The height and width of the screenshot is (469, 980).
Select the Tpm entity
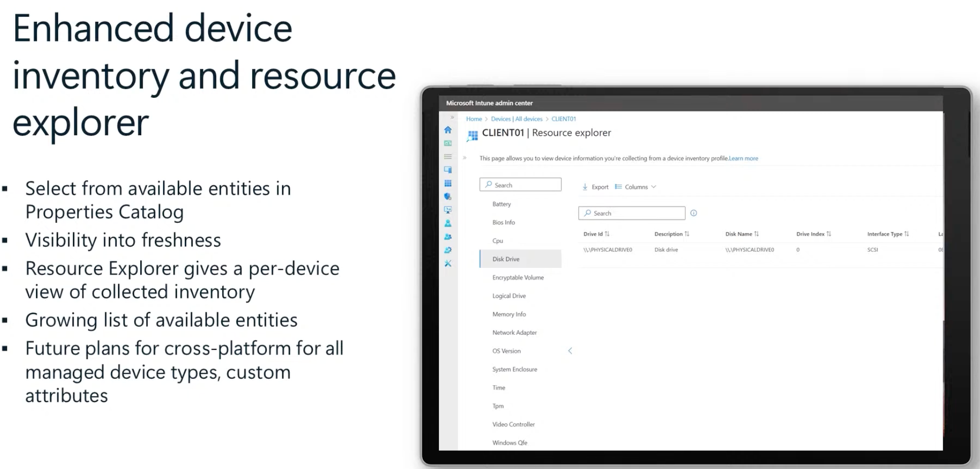pos(520,406)
